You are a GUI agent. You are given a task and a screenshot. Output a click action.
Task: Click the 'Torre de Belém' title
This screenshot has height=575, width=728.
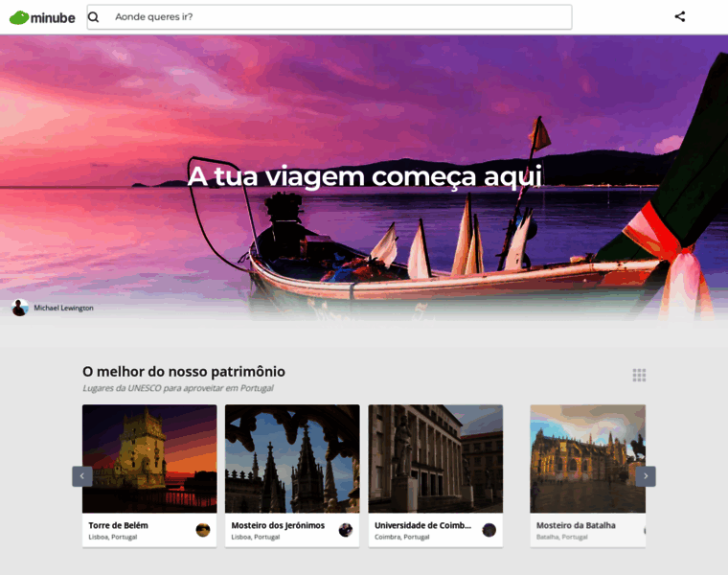119,525
